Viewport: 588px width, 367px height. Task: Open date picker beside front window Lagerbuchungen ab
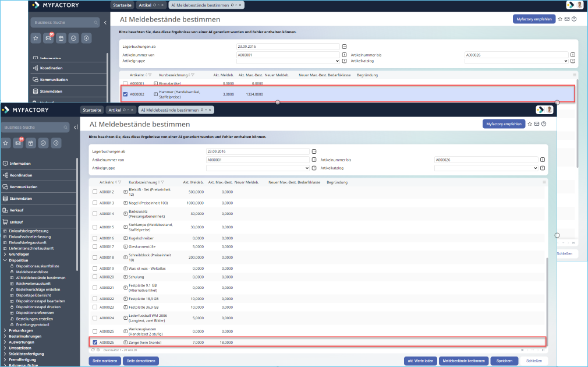pyautogui.click(x=314, y=151)
